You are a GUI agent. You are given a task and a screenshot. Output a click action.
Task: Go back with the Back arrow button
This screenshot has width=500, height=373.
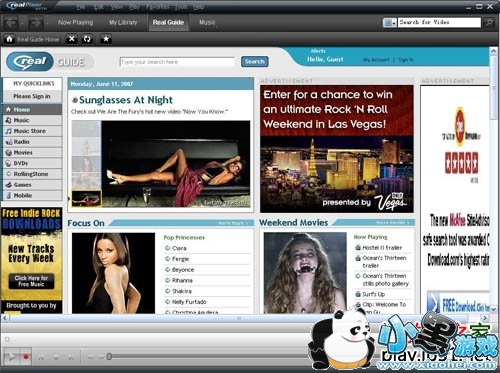click(12, 23)
